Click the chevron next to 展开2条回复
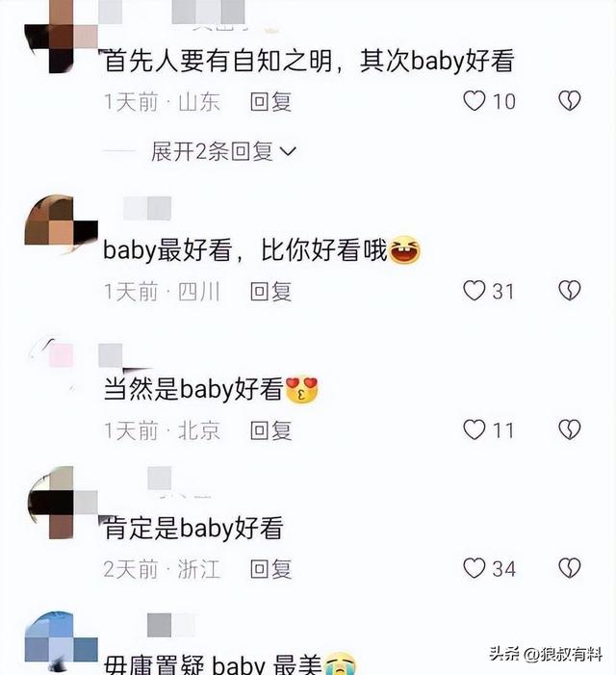Image resolution: width=616 pixels, height=675 pixels. (x=288, y=151)
